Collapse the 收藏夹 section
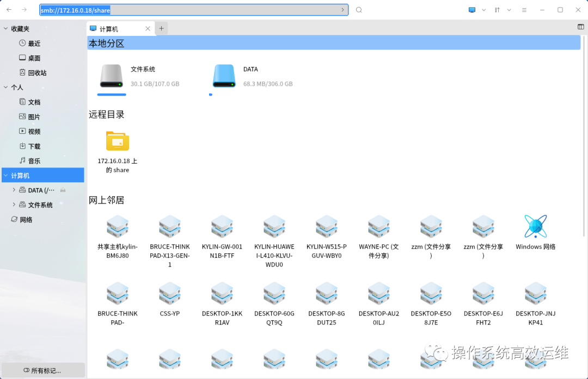588x379 pixels. point(5,28)
